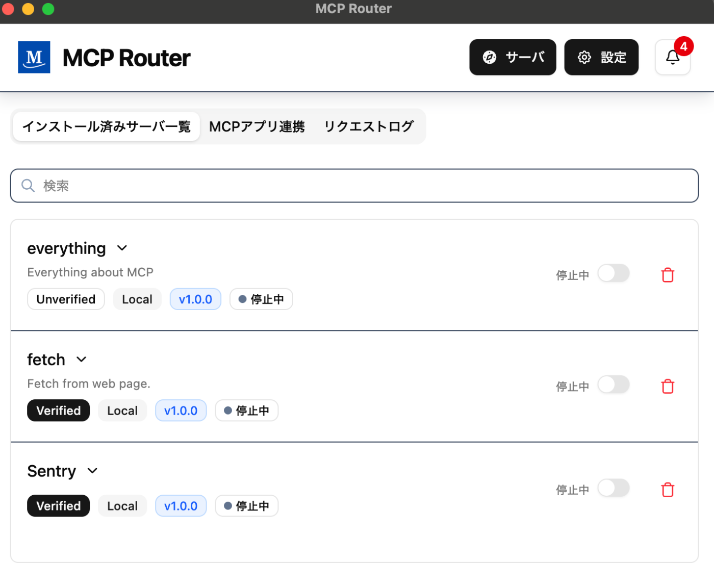Focus the 検索 search field
Image resolution: width=714 pixels, height=588 pixels.
(x=354, y=186)
